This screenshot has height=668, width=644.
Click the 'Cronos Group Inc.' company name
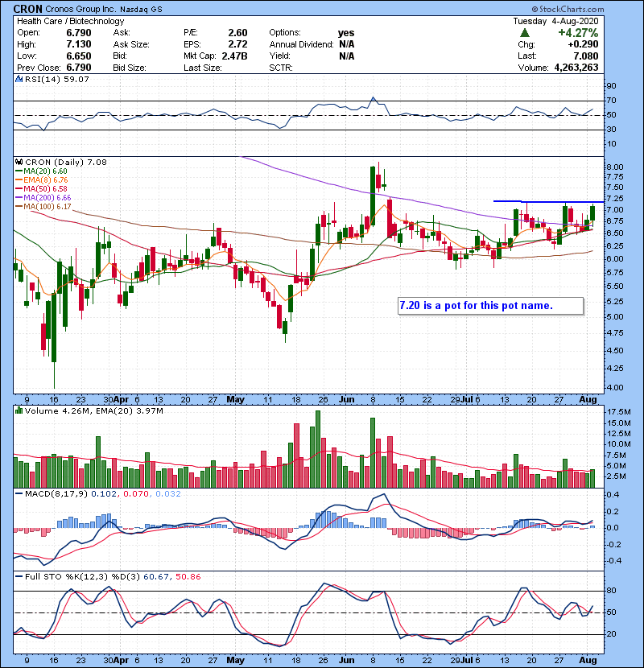(80, 9)
